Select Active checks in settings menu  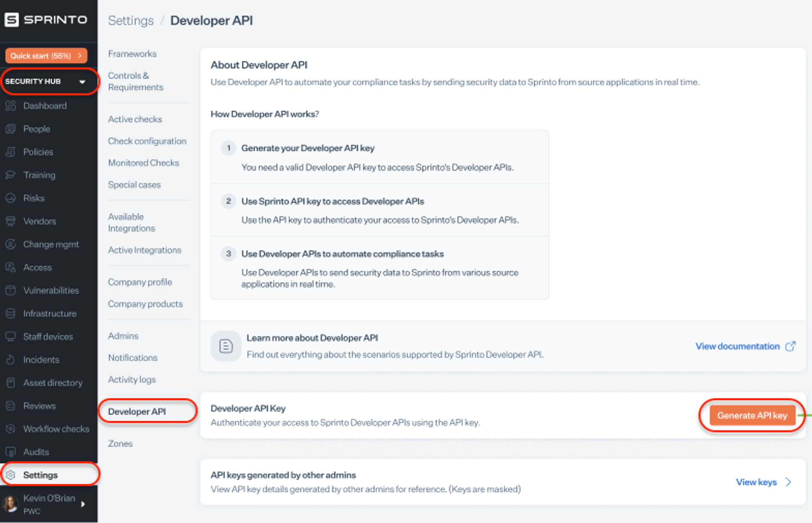(x=135, y=119)
